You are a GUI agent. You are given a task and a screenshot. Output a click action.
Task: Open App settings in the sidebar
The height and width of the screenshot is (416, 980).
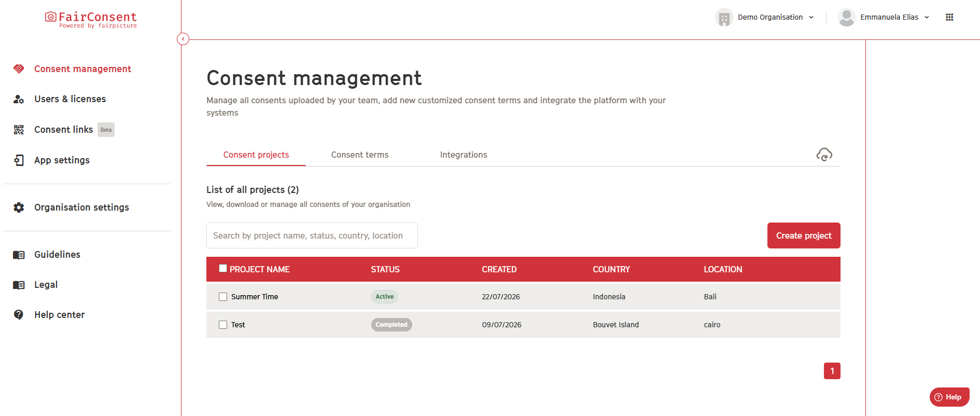click(x=62, y=160)
